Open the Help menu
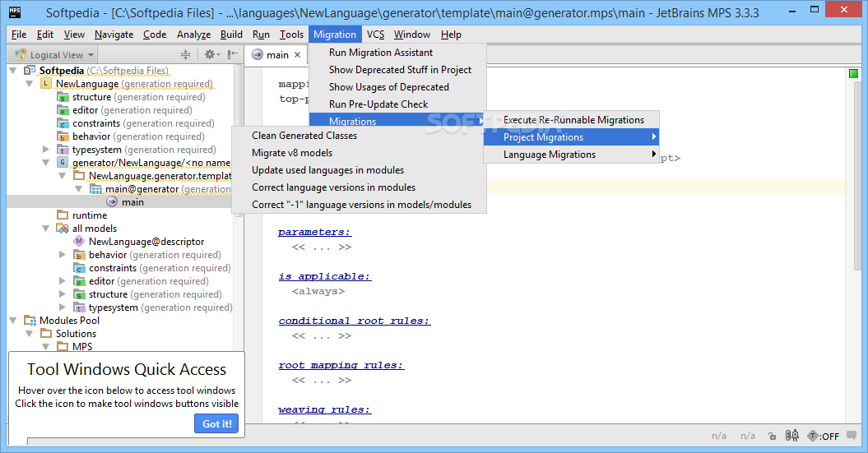 (451, 35)
